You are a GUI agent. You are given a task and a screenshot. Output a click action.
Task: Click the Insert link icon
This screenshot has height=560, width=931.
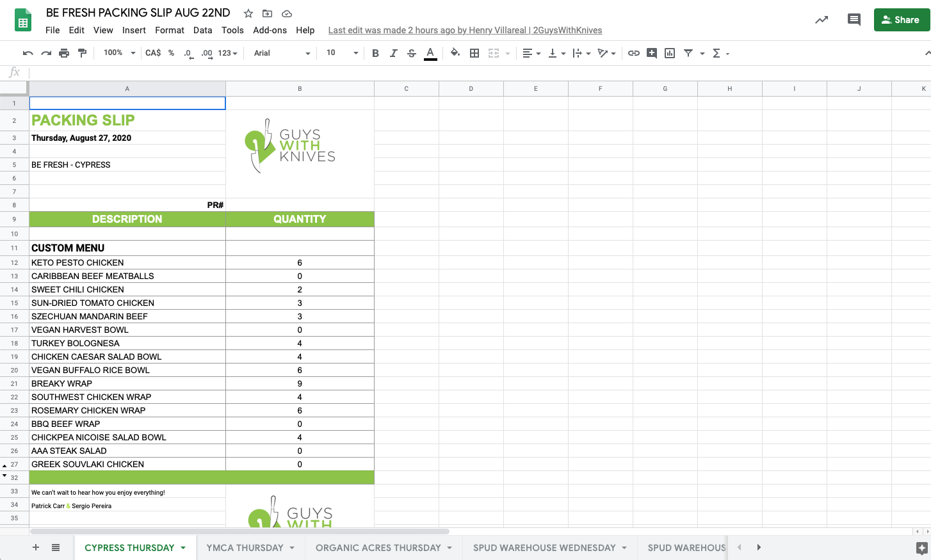pos(634,53)
